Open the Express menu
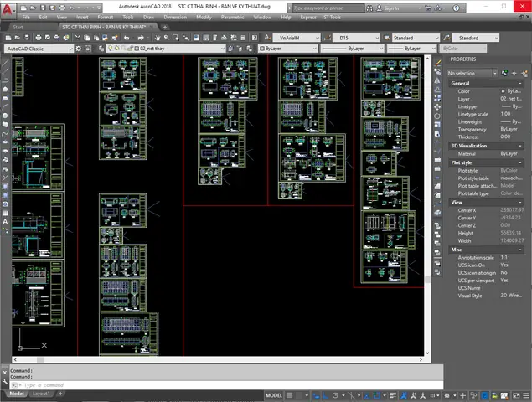The width and height of the screenshot is (532, 402). 308,17
